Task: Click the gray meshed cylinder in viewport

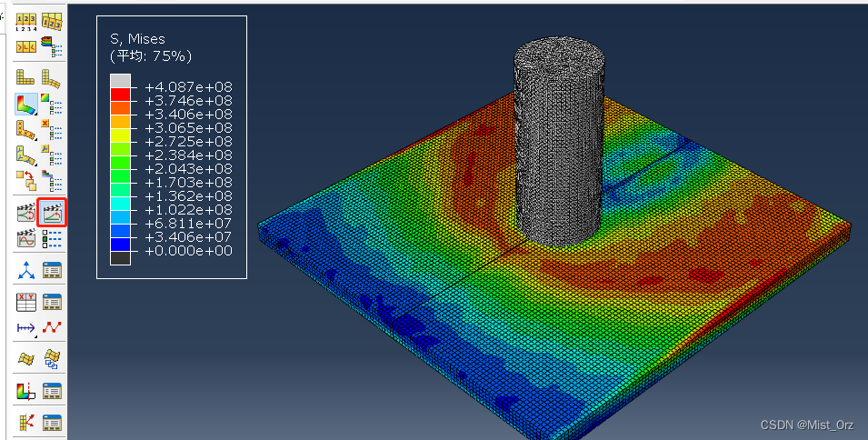Action: [x=559, y=145]
